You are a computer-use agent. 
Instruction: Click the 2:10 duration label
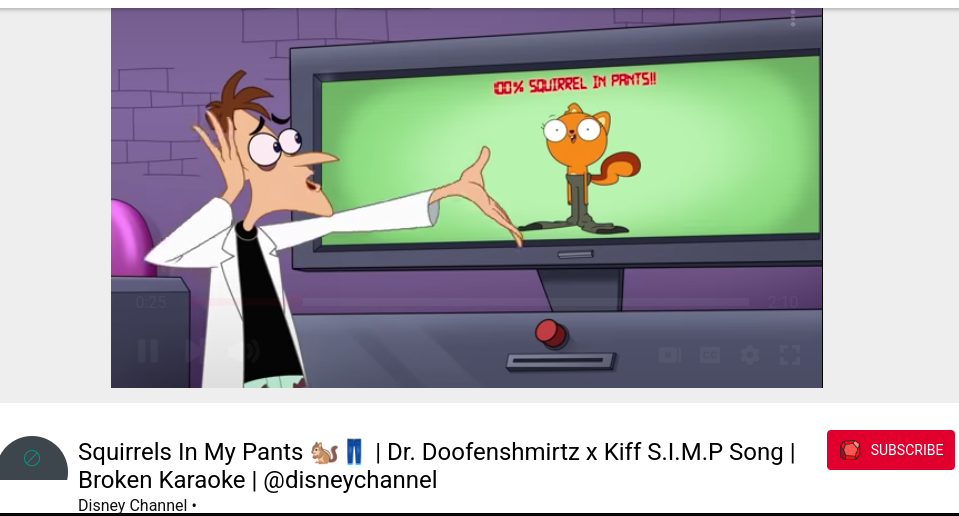(x=783, y=302)
